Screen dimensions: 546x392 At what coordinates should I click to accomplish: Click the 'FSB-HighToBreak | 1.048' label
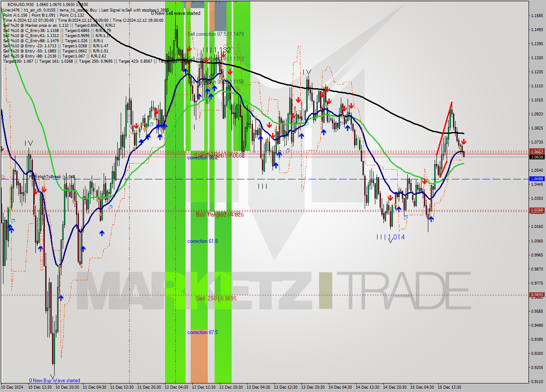tap(52, 176)
